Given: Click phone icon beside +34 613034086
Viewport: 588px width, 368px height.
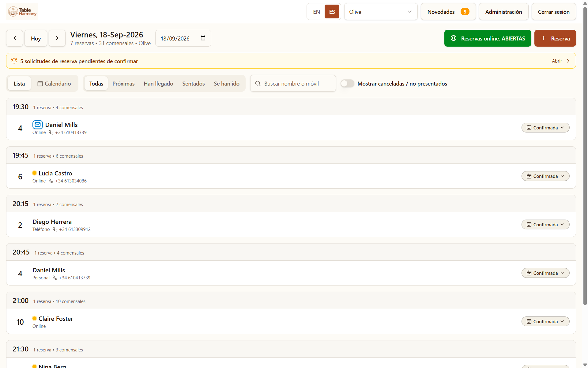Looking at the screenshot, I should click(x=51, y=181).
